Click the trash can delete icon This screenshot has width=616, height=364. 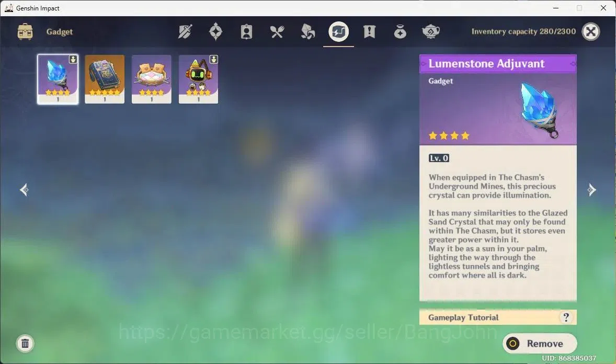25,344
